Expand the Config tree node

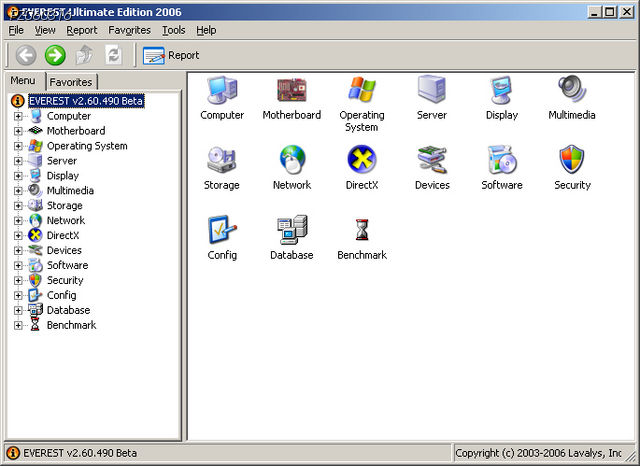(18, 295)
